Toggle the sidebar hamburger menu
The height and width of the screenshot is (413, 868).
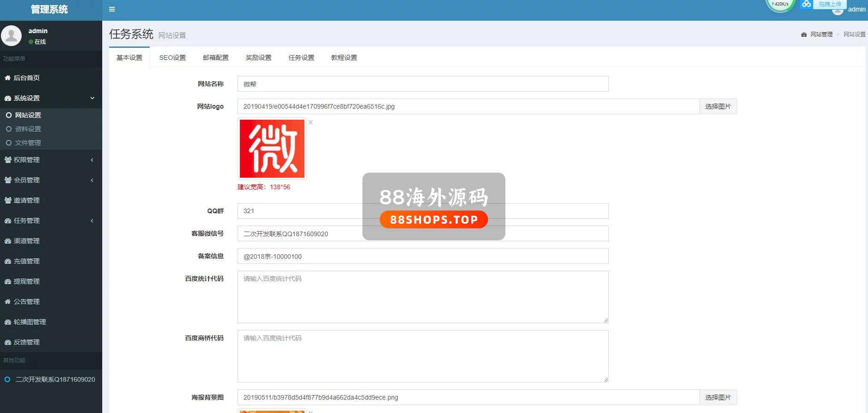pos(112,9)
